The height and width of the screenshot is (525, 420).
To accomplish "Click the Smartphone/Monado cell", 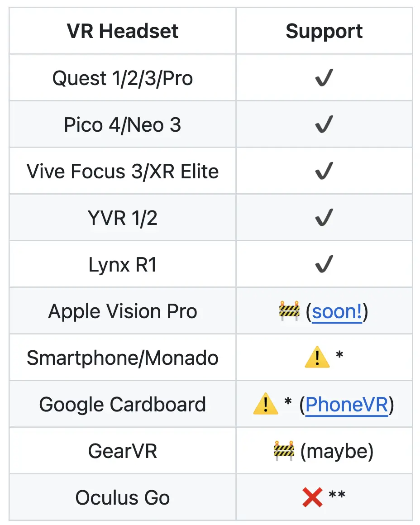I will [123, 358].
